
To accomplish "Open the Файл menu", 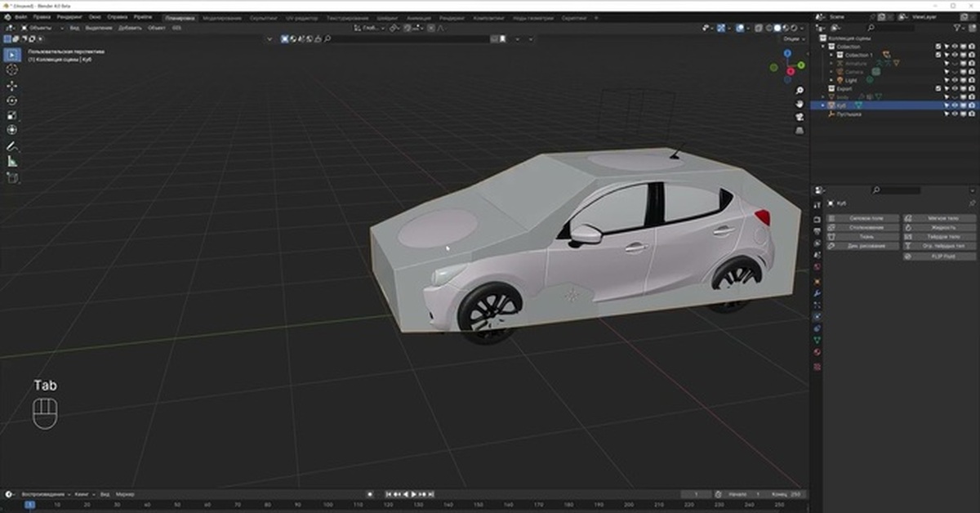I will (20, 16).
